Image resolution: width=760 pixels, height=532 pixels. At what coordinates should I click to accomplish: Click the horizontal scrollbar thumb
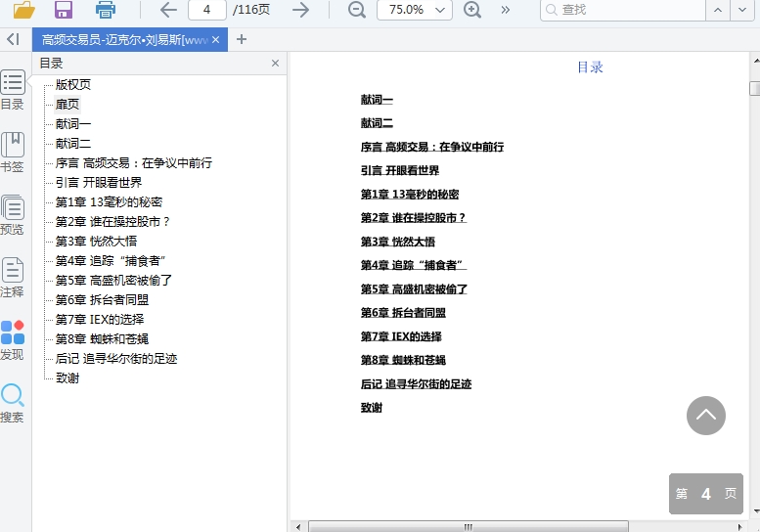[469, 527]
